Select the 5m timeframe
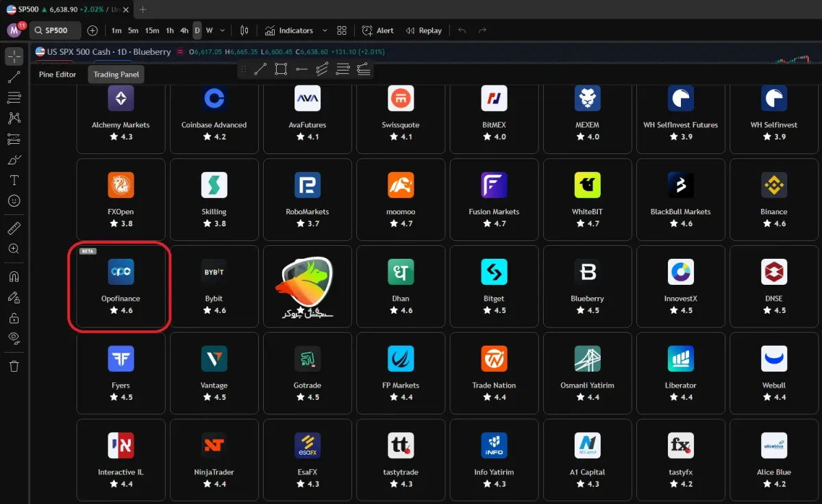This screenshot has width=822, height=504. [133, 31]
